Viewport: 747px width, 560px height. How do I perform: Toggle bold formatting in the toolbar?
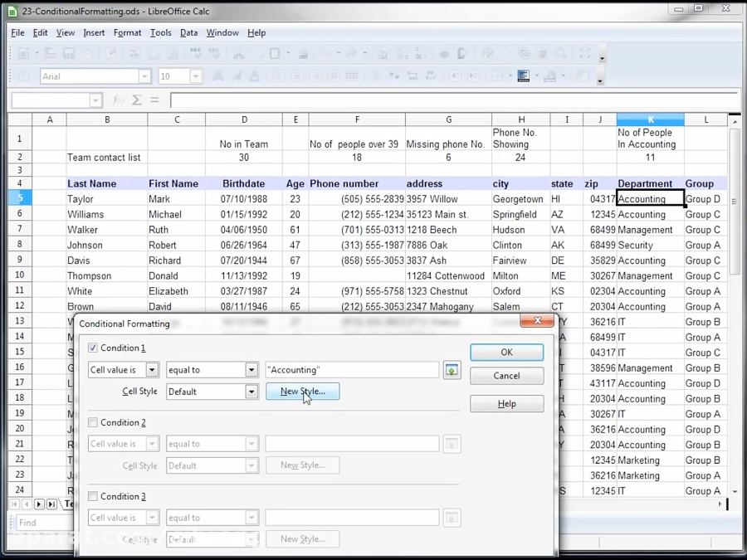point(217,75)
